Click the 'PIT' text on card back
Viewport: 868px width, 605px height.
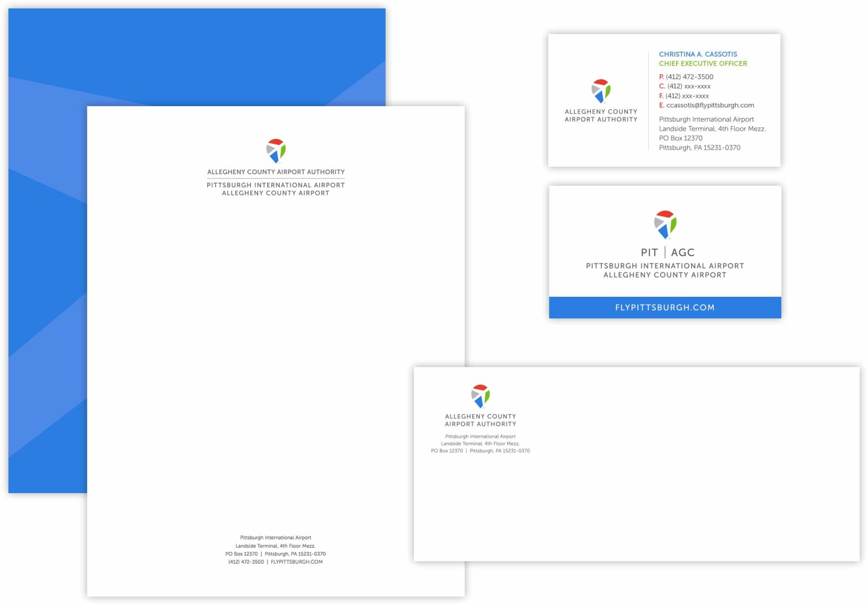click(x=649, y=252)
